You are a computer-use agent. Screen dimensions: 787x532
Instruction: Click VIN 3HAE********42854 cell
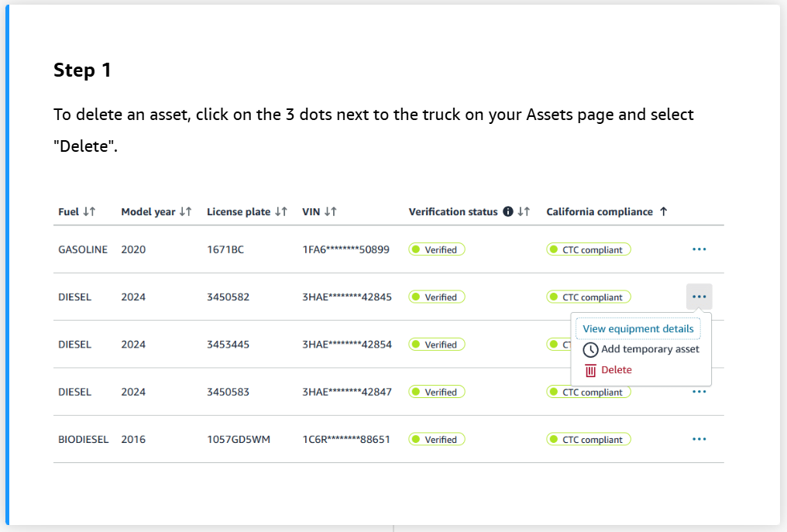point(346,345)
